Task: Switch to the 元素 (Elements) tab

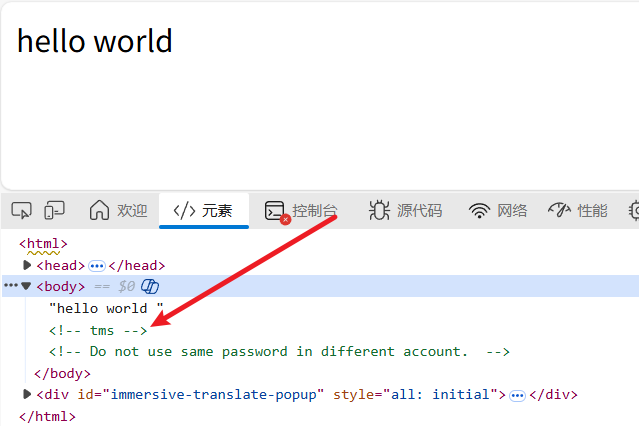Action: [x=203, y=210]
